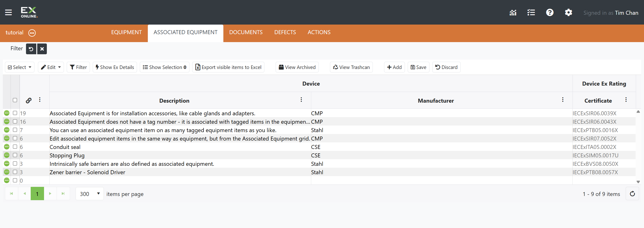The width and height of the screenshot is (644, 228).
Task: Export visible items to Excel
Action: (x=228, y=67)
